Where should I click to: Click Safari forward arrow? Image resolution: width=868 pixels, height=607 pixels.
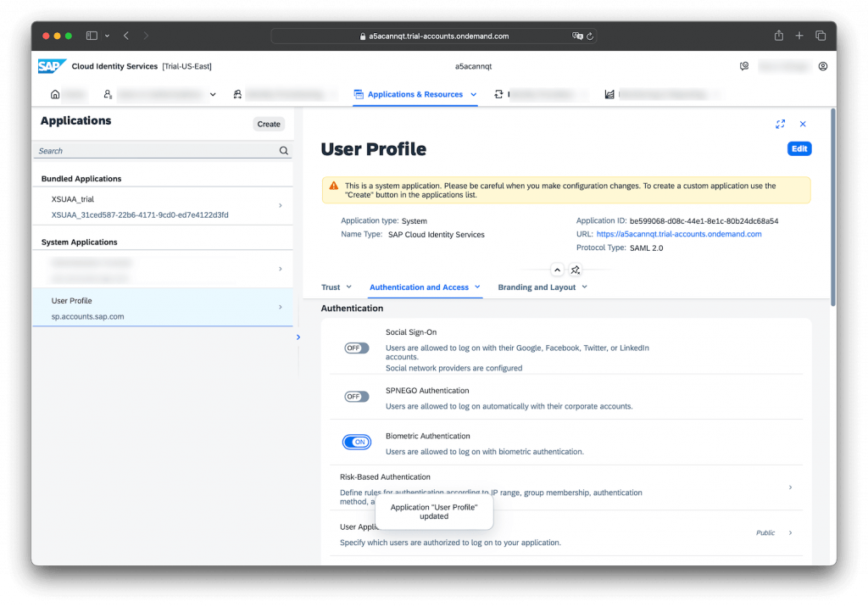point(146,36)
